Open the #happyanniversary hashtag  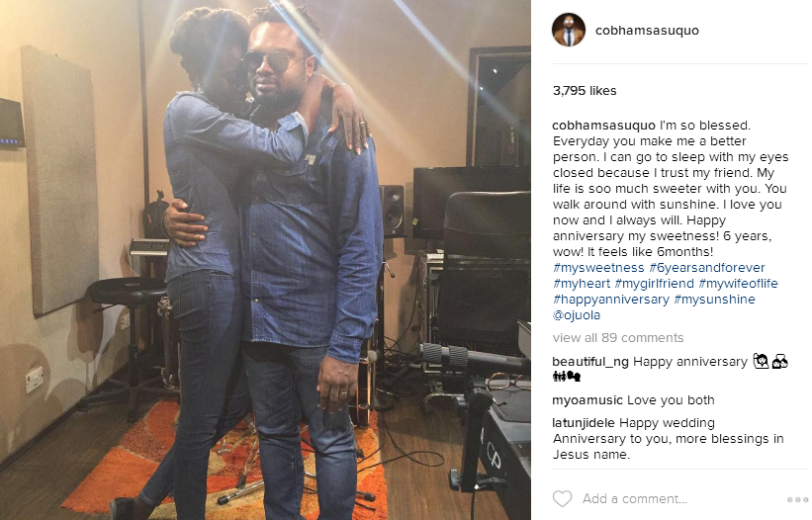[x=611, y=300]
